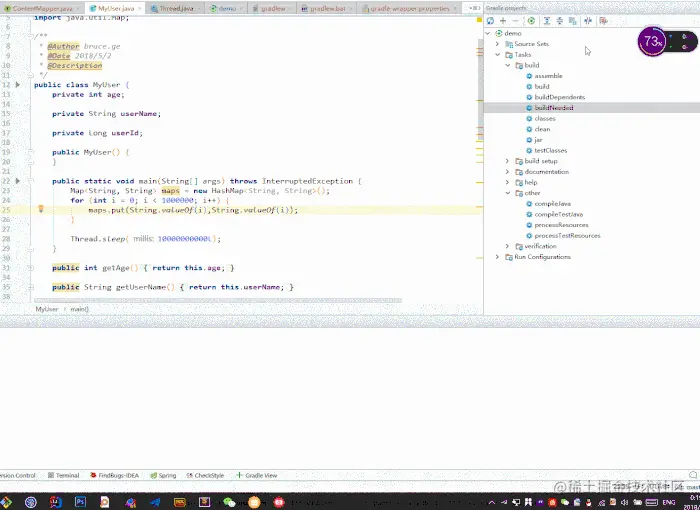Expand the Source Sets node
The image size is (700, 510).
tap(497, 44)
